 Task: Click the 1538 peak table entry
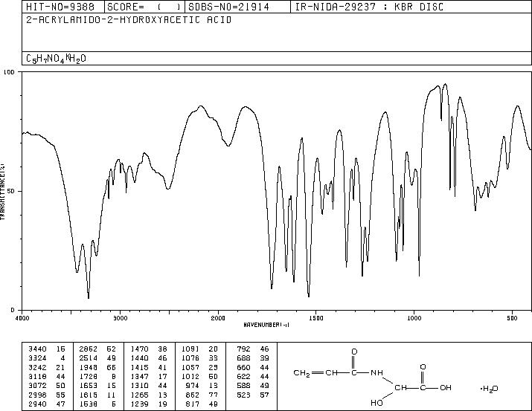[97, 404]
